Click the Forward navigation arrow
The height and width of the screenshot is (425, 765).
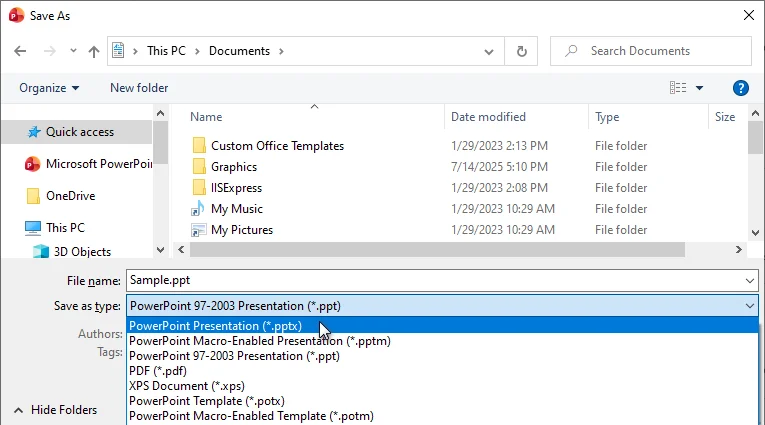(50, 51)
